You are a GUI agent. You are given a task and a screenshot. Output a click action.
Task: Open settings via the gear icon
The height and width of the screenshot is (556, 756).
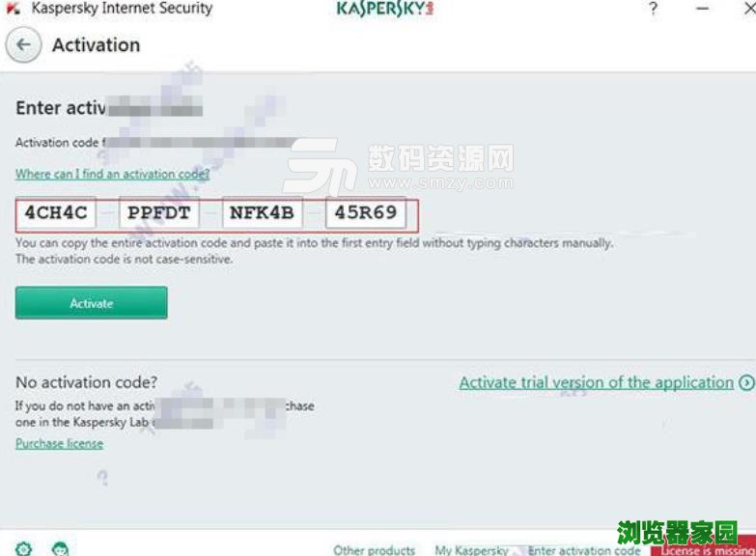(x=23, y=549)
